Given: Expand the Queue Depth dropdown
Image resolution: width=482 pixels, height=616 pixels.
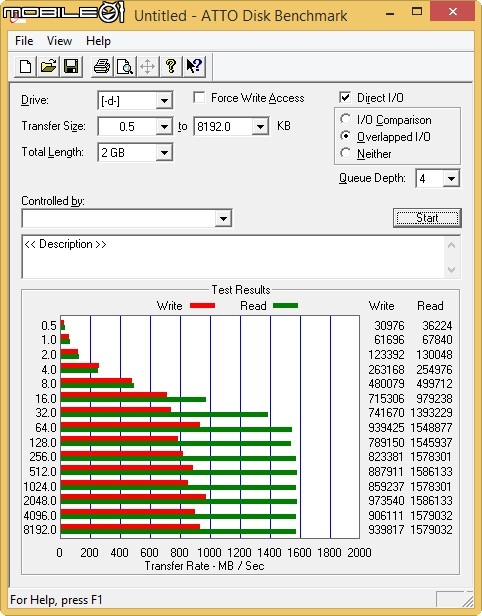Looking at the screenshot, I should (451, 179).
